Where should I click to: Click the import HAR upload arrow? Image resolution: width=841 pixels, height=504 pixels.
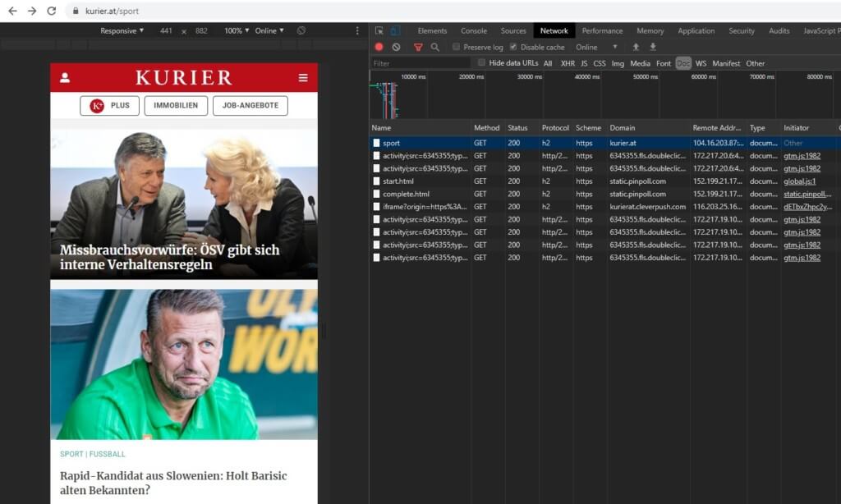click(x=636, y=48)
